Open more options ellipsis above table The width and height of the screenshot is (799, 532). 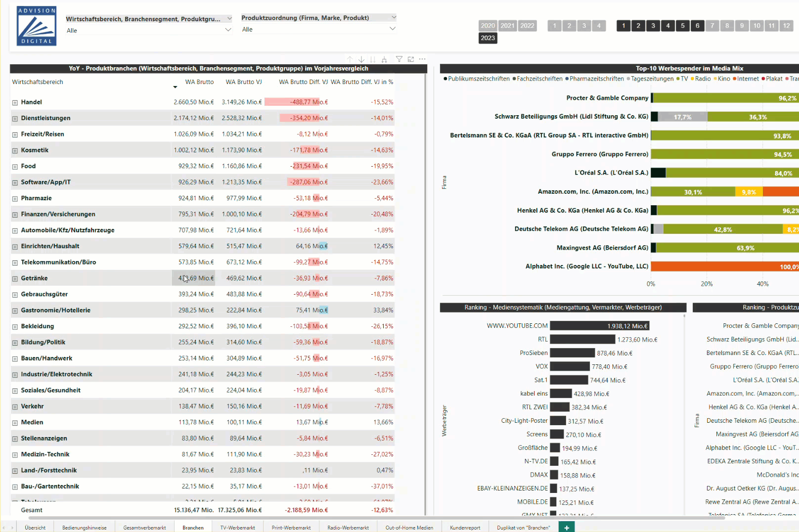tap(422, 59)
